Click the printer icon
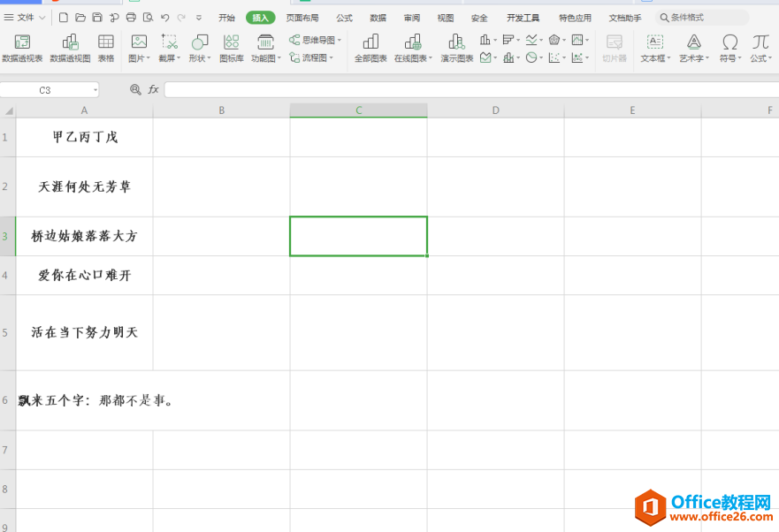 pos(131,18)
